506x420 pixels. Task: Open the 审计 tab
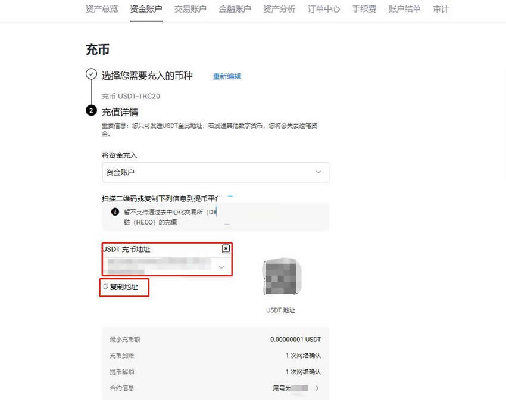(x=441, y=9)
